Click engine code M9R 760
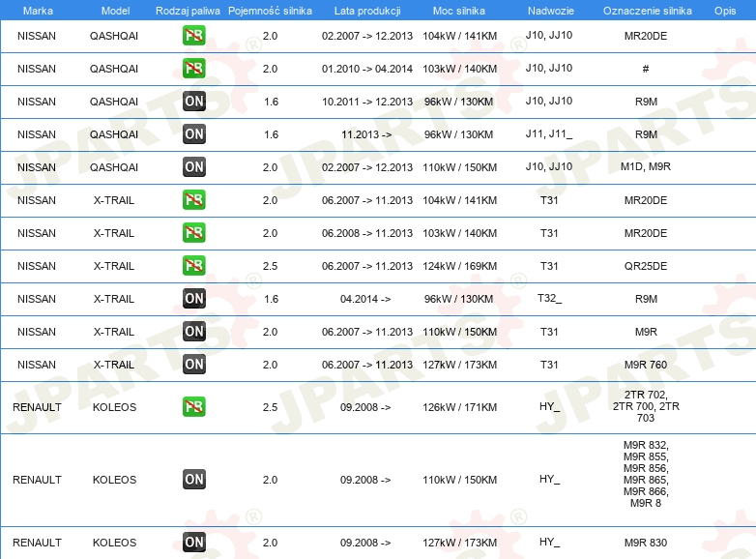 tap(646, 365)
